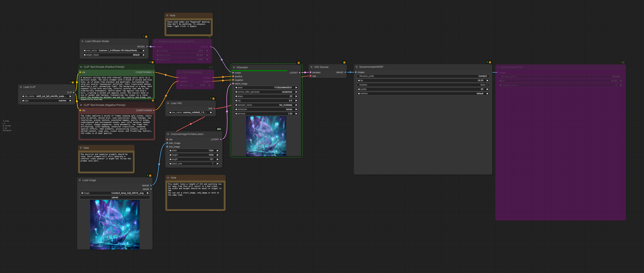Image resolution: width=644 pixels, height=273 pixels.
Task: Click the fox badge above the Load Image node
Action: click(x=150, y=175)
